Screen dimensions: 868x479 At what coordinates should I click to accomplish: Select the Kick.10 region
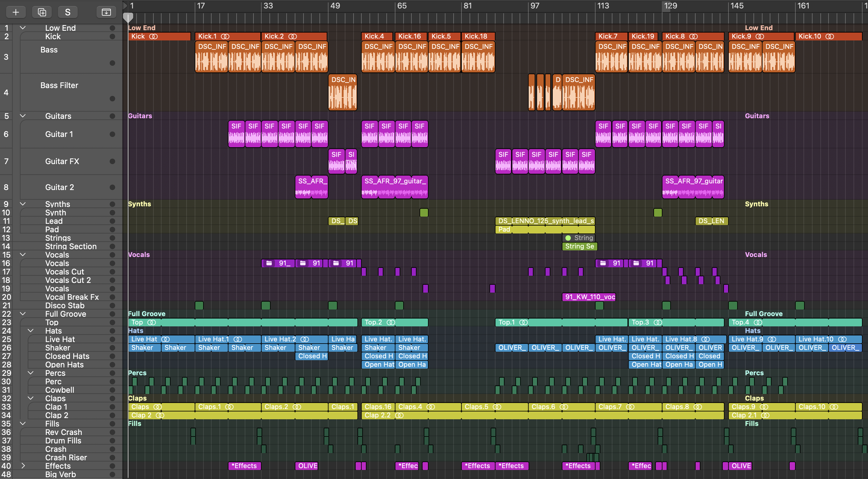828,36
